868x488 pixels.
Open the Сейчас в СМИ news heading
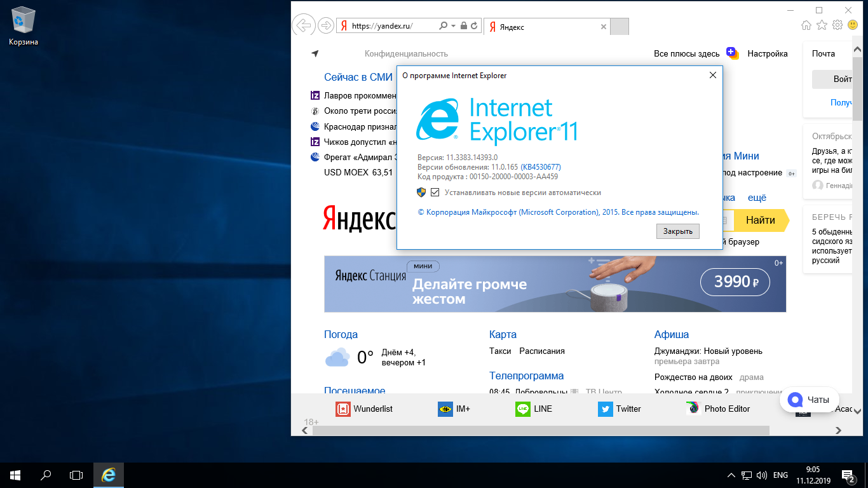click(358, 78)
